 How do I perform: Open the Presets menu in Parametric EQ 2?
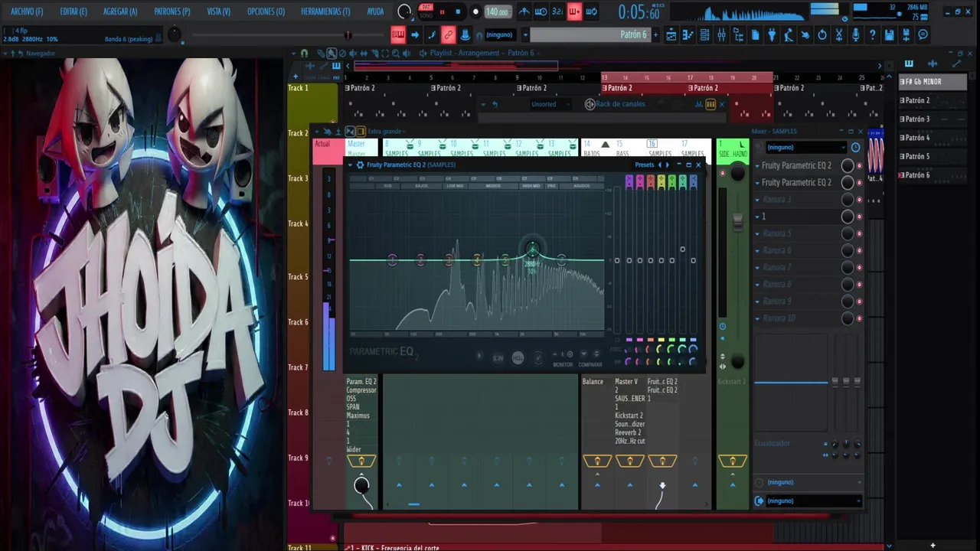coord(645,165)
